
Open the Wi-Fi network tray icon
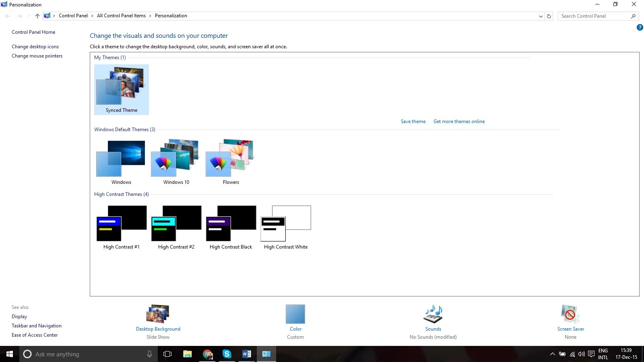click(x=572, y=354)
